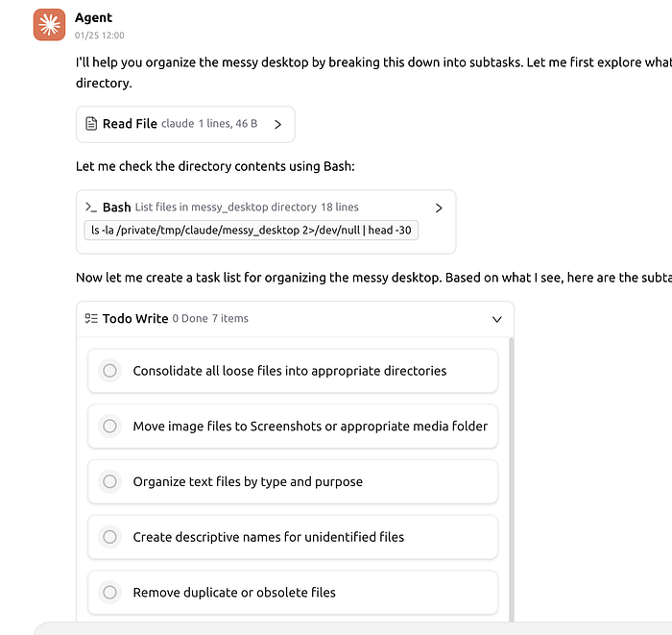This screenshot has width=672, height=635.
Task: Open the Bash 'List files' entry title
Action: pos(226,208)
